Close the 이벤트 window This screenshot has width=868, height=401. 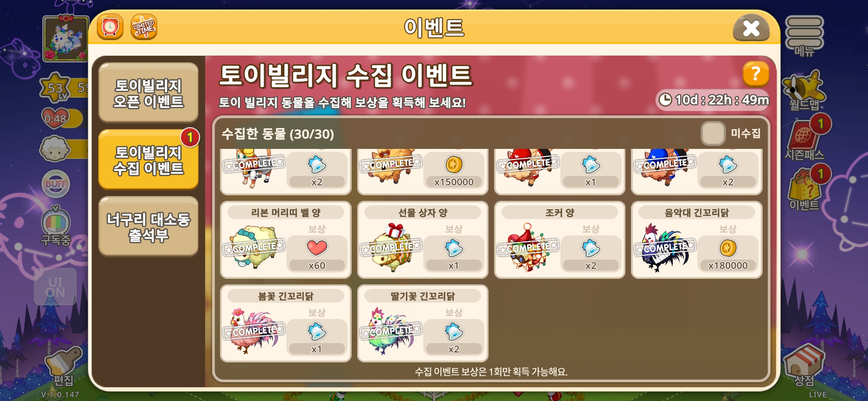pyautogui.click(x=751, y=28)
